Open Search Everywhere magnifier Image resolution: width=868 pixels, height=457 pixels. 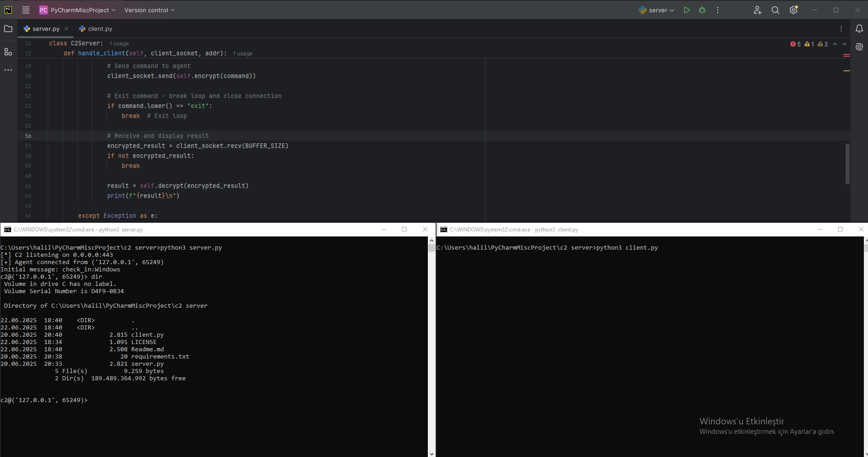click(775, 10)
